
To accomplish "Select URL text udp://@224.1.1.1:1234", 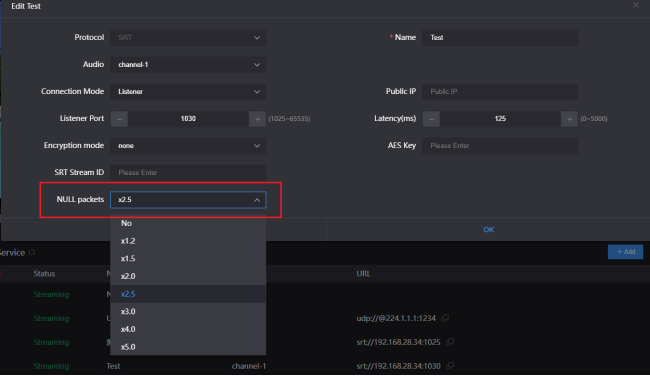I will coord(396,318).
